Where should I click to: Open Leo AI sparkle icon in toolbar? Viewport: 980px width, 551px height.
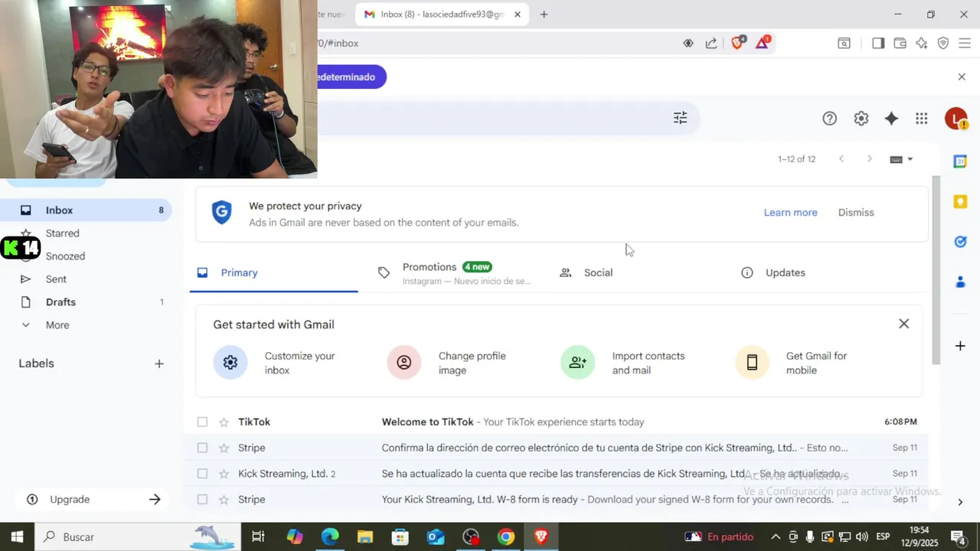coord(921,43)
